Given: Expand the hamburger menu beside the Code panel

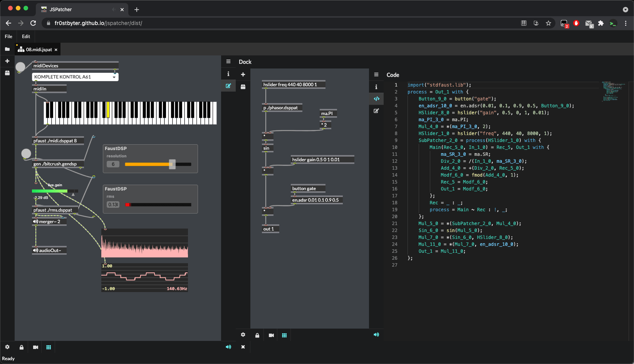Looking at the screenshot, I should pyautogui.click(x=376, y=75).
